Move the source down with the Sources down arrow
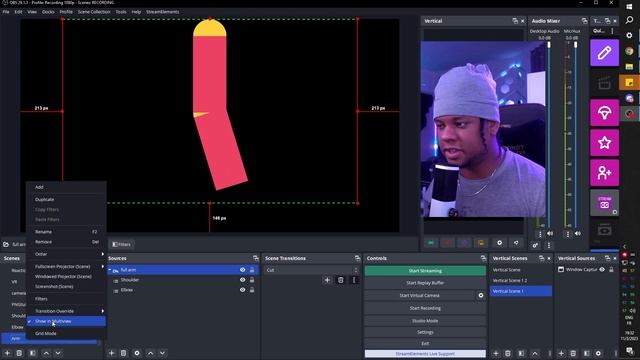640x360 pixels. coord(162,353)
